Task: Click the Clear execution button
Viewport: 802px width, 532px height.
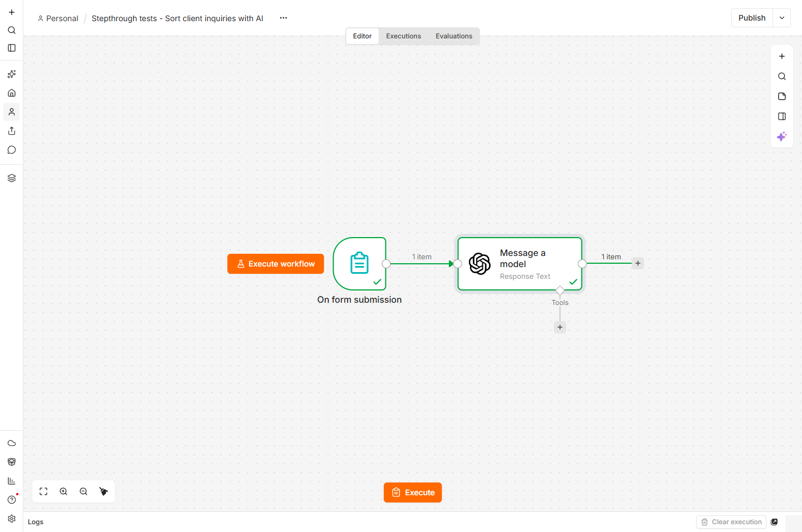Action: (x=731, y=522)
